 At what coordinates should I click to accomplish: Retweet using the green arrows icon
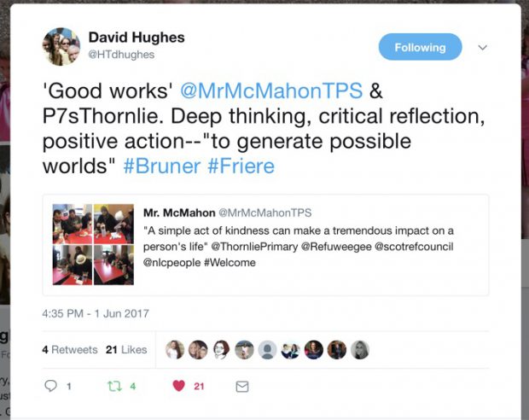click(x=114, y=386)
